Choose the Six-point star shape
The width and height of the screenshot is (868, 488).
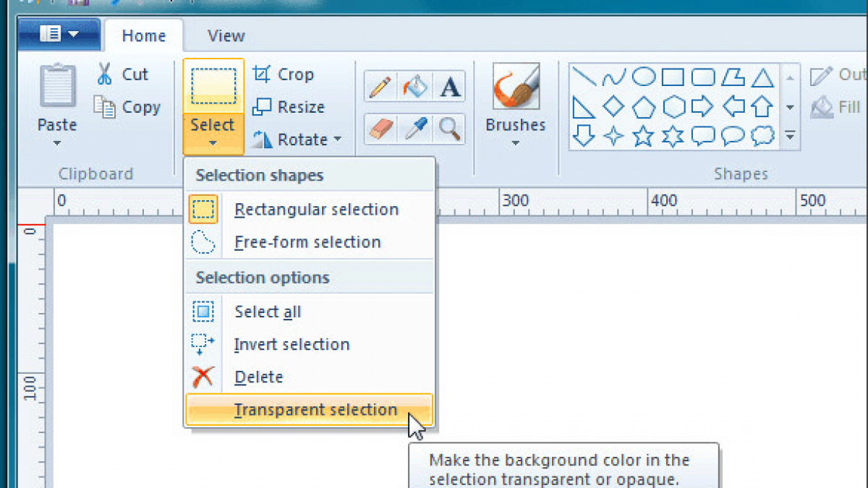pos(673,136)
